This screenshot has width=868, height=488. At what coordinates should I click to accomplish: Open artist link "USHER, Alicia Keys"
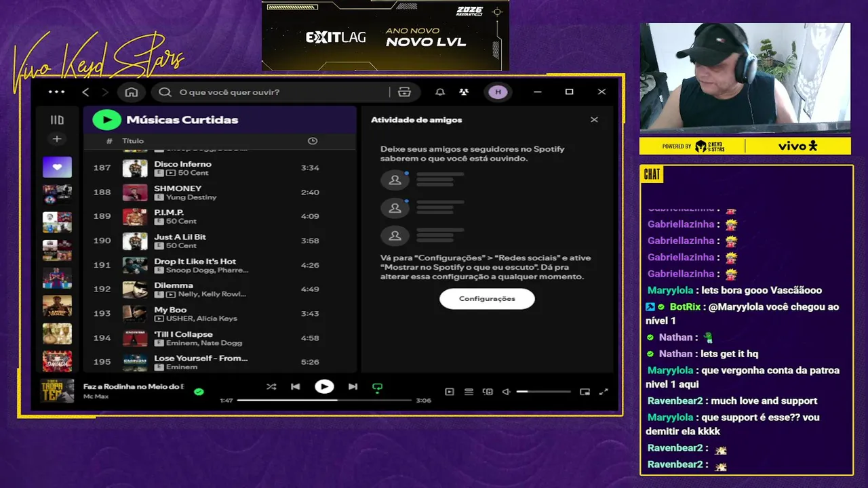tap(202, 319)
